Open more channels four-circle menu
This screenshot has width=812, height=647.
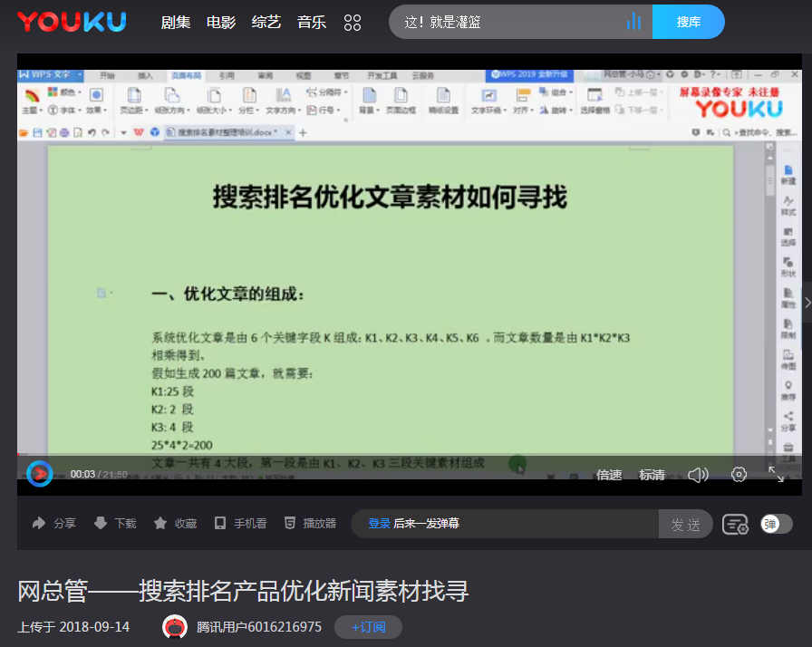click(x=353, y=22)
